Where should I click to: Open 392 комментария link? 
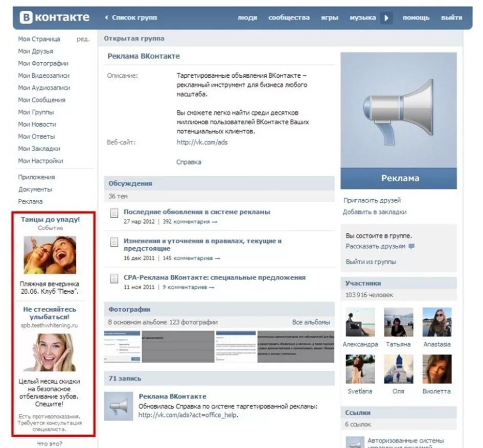click(x=190, y=222)
